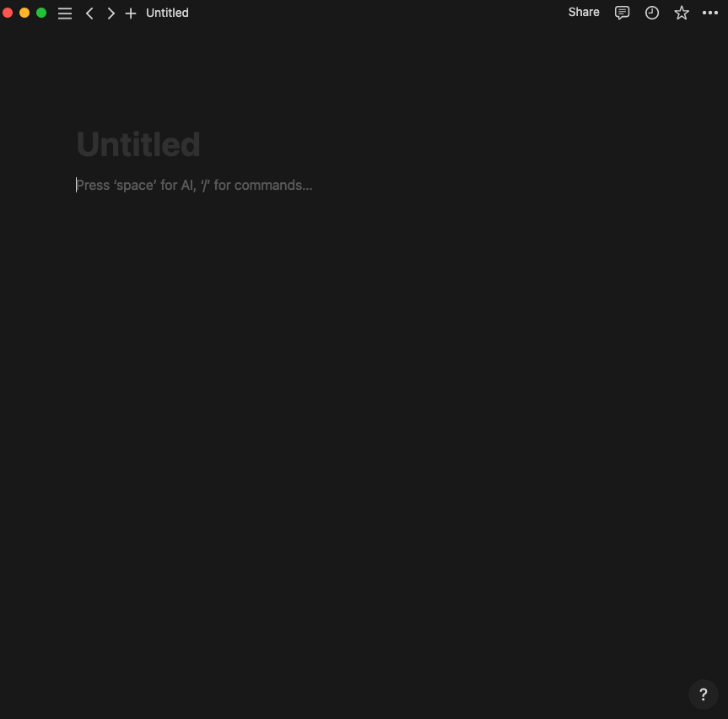This screenshot has width=728, height=719.
Task: Open the Share menu
Action: [x=584, y=12]
